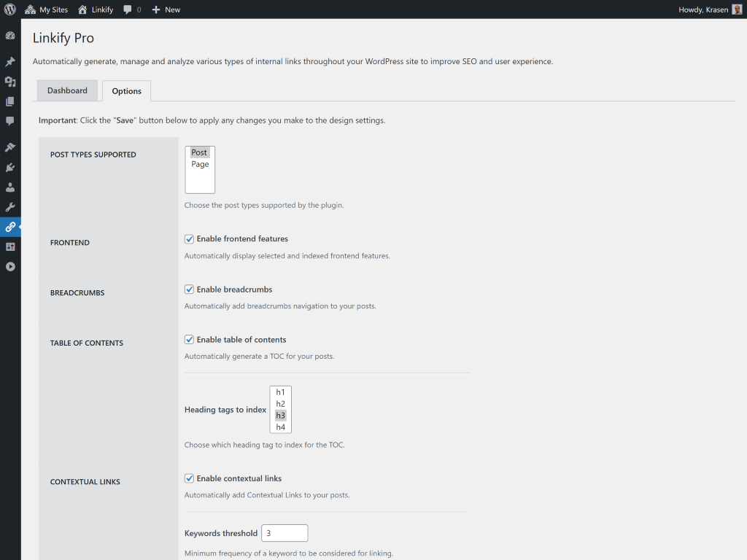Select Page in the post types list
The height and width of the screenshot is (560, 747).
[200, 164]
